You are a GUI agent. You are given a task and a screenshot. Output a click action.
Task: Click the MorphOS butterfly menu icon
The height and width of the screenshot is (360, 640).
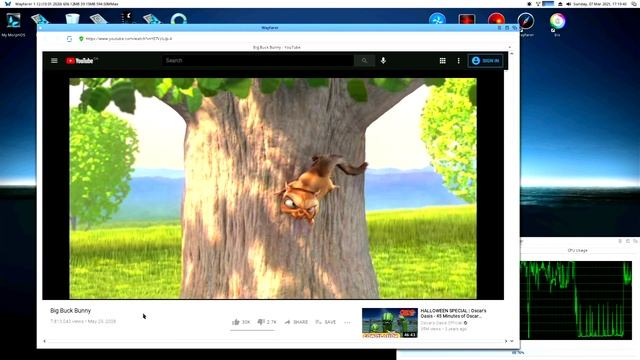click(8, 4)
